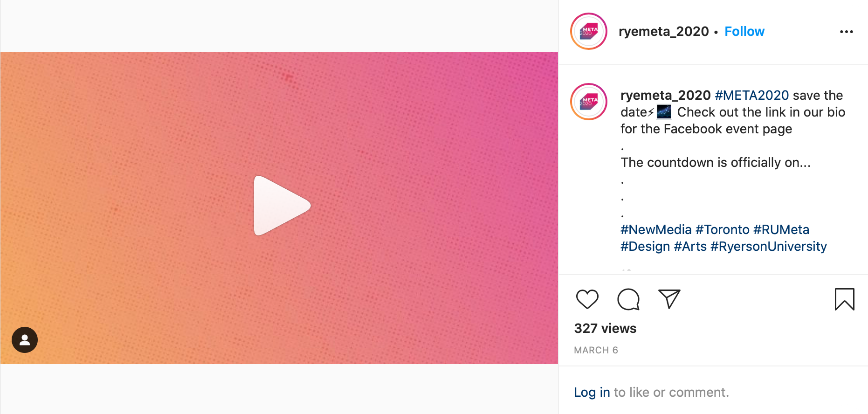Show tagged people via the person icon
The image size is (868, 414).
click(x=25, y=340)
